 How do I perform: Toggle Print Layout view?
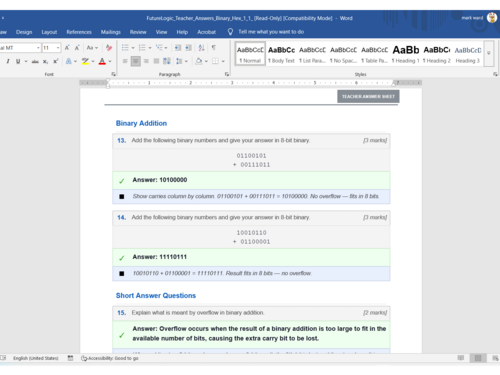pos(478,358)
